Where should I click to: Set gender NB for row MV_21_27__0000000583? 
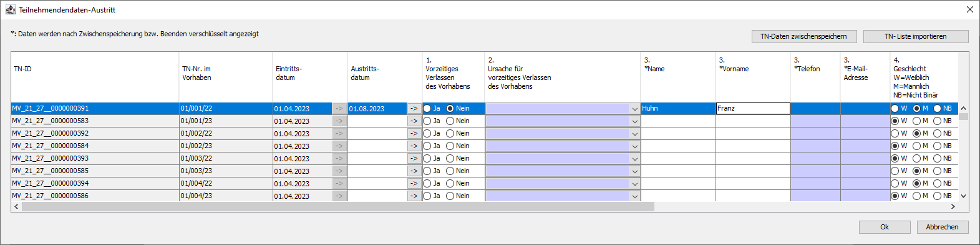(938, 121)
